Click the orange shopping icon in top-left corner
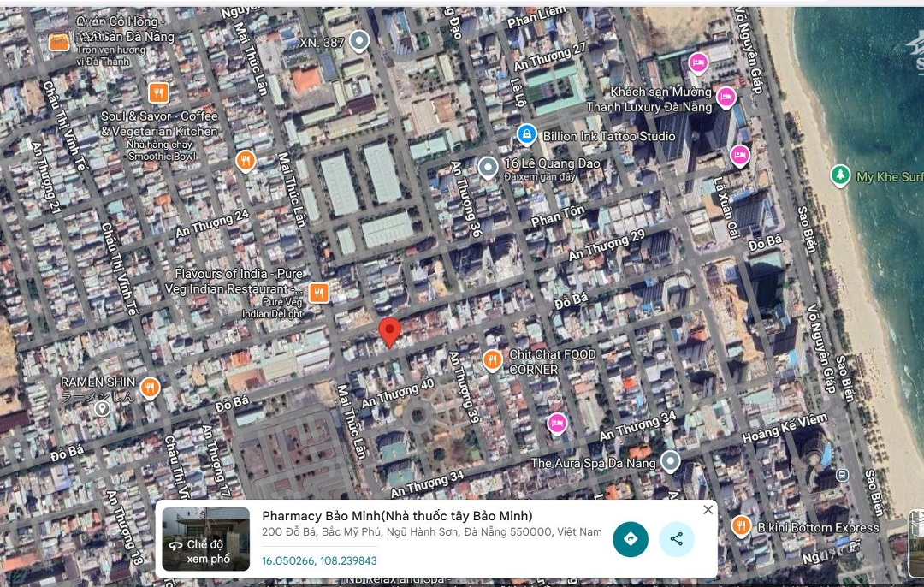Screen dimensions: 924x587 click(x=59, y=41)
